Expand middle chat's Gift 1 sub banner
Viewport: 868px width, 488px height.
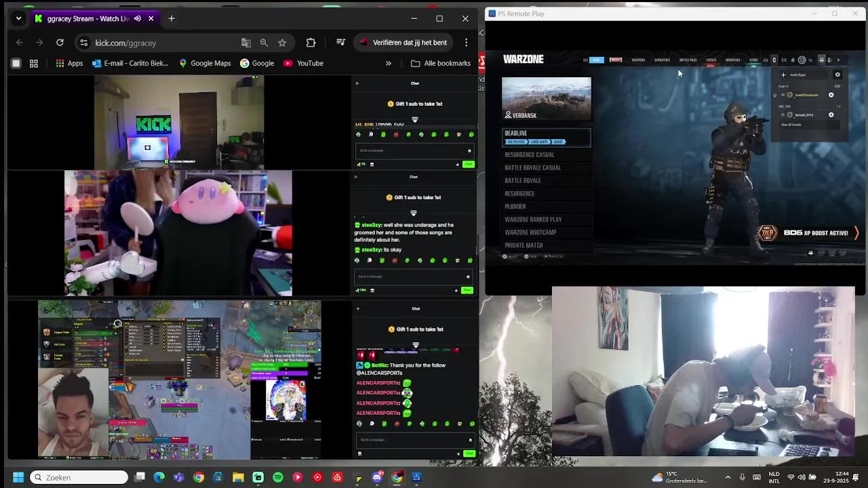coord(413,213)
